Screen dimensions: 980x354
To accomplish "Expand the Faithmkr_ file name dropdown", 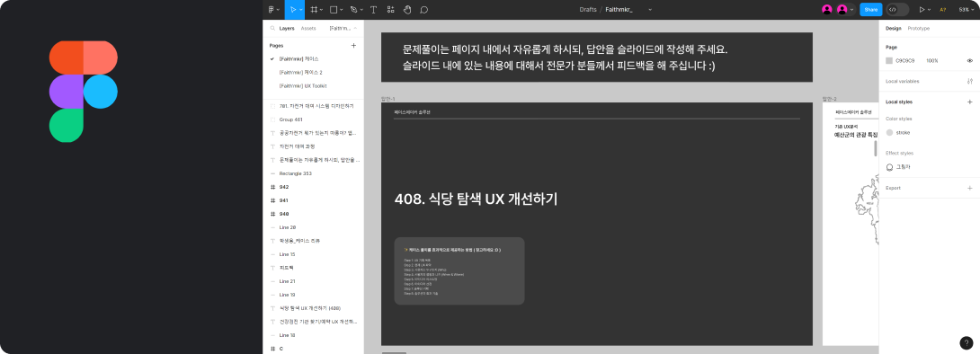I will tap(650, 9).
